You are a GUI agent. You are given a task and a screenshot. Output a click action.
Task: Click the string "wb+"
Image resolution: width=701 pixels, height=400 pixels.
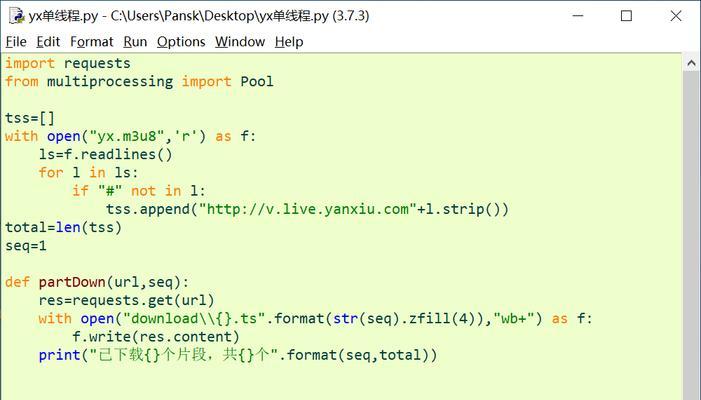pos(513,319)
